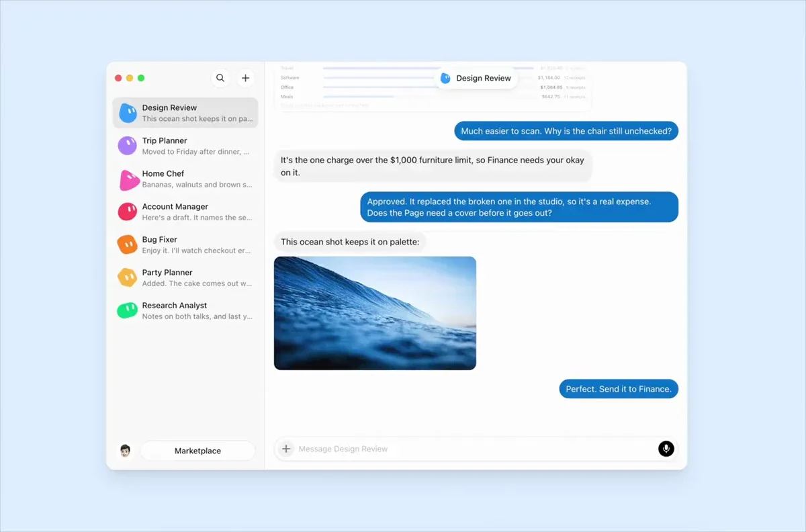Image resolution: width=806 pixels, height=532 pixels.
Task: Open the Design Review conversation row
Action: pyautogui.click(x=185, y=113)
